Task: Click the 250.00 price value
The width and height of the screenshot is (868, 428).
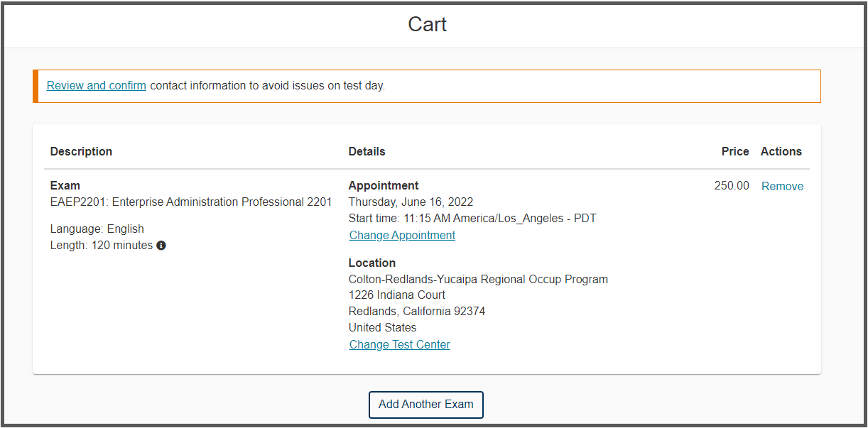Action: (x=732, y=186)
